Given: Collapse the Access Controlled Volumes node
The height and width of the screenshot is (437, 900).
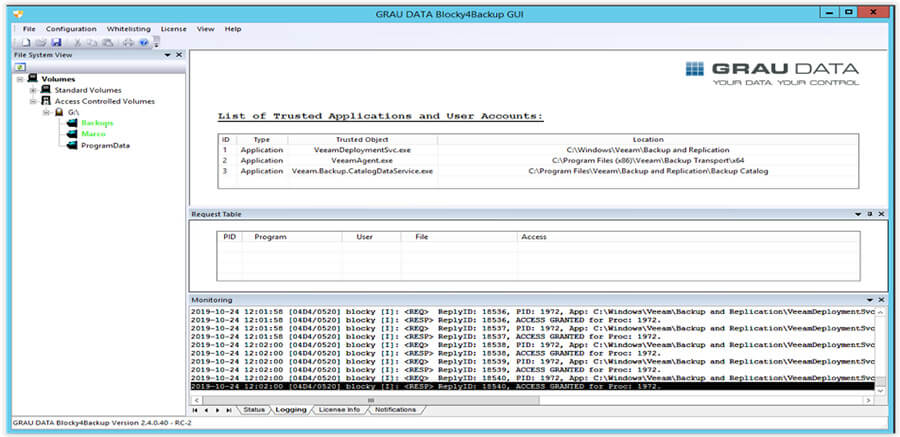Looking at the screenshot, I should point(33,101).
